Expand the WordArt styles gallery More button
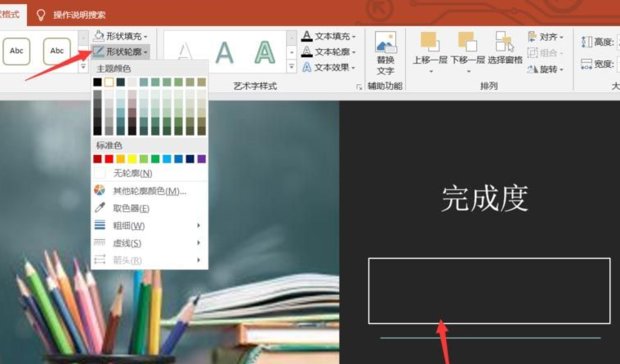 tap(291, 67)
